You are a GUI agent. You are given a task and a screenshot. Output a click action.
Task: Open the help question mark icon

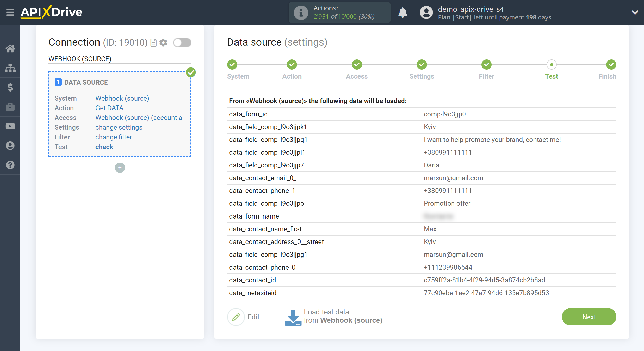click(10, 165)
